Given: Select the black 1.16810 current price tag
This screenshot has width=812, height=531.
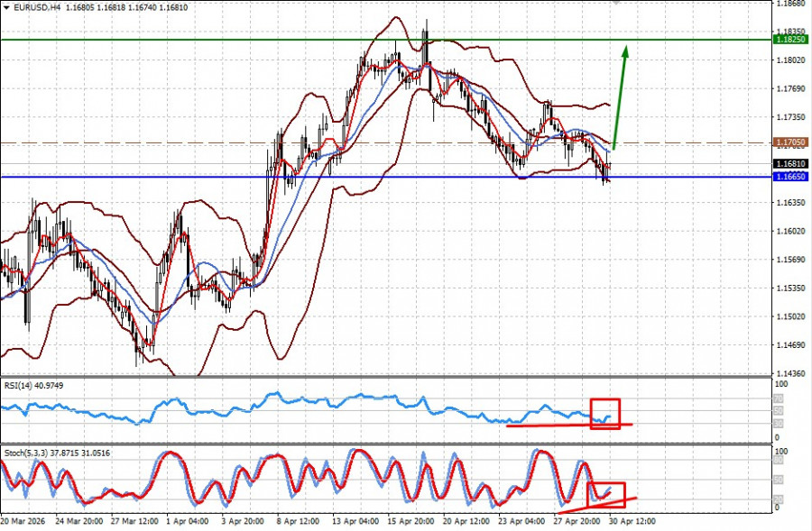Looking at the screenshot, I should coord(790,164).
